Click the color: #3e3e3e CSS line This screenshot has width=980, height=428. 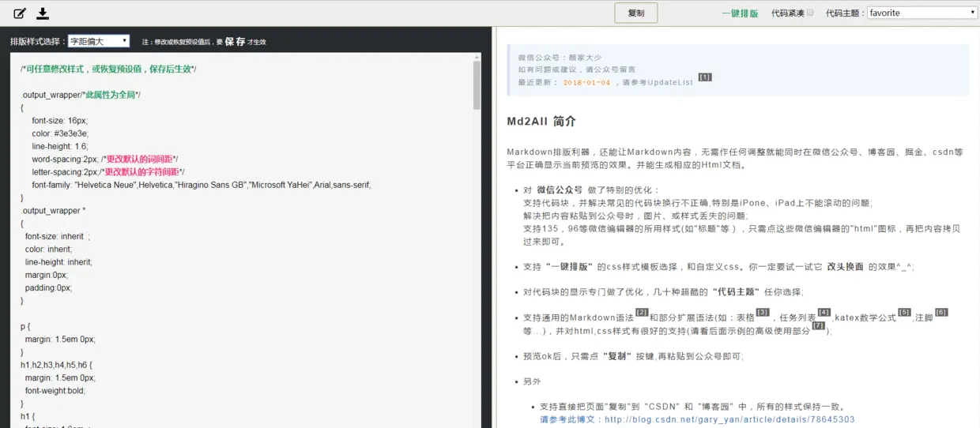click(59, 133)
